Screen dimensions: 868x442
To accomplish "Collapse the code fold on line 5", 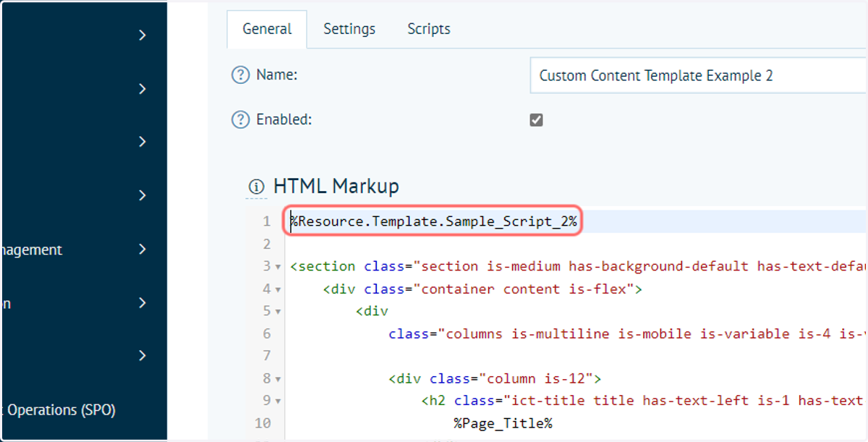I will (278, 312).
